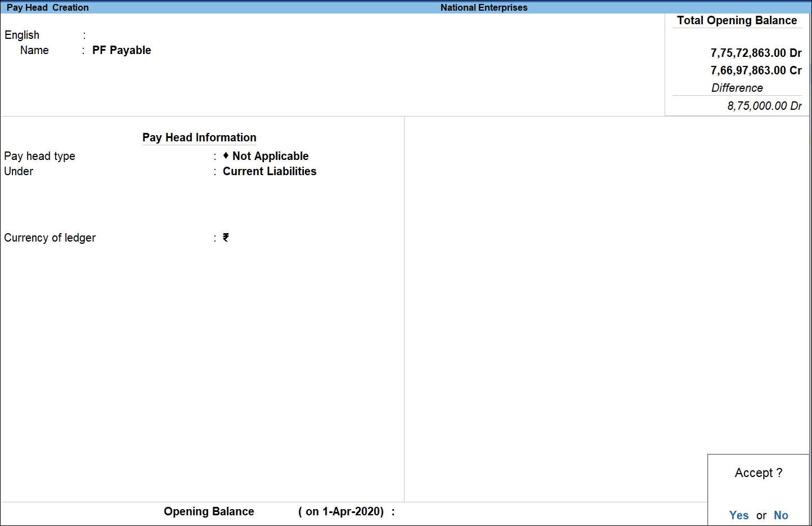Select the Accept prompt label
This screenshot has width=812, height=526.
pyautogui.click(x=758, y=473)
